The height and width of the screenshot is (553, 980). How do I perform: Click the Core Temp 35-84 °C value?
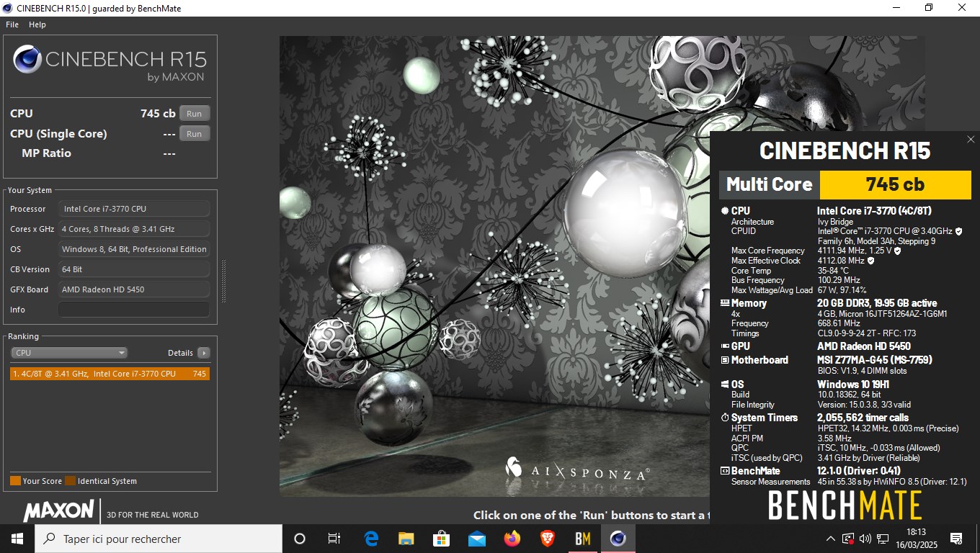[834, 271]
